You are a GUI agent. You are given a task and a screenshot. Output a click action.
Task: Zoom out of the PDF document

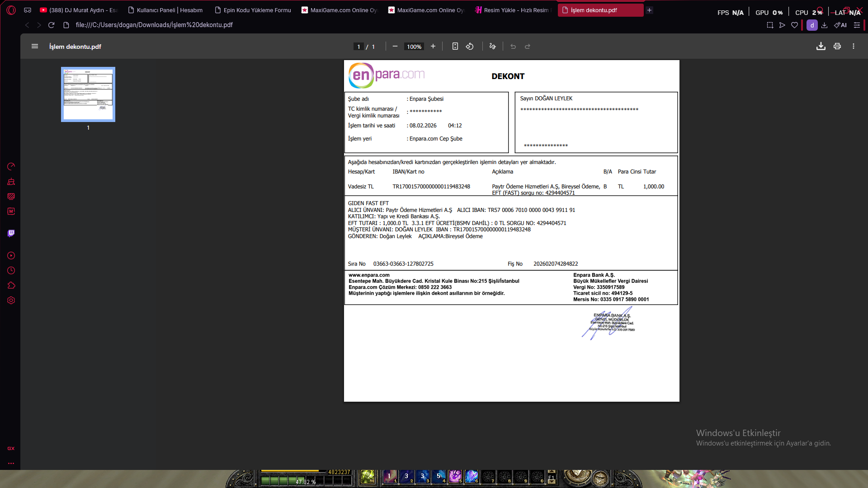coord(395,46)
